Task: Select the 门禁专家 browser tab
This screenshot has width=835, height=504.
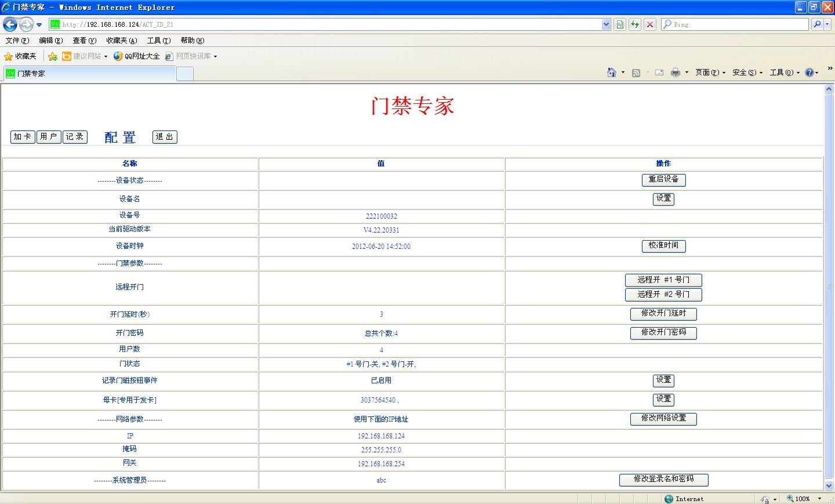Action: (x=90, y=74)
